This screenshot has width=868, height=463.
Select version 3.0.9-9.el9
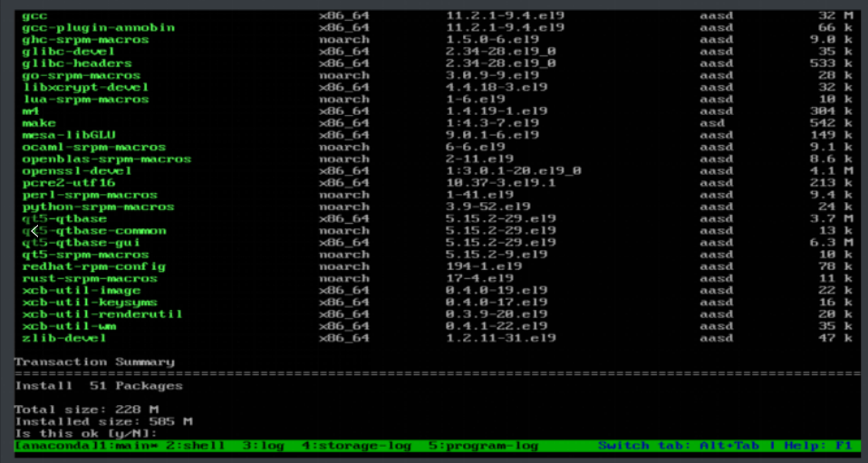coord(493,75)
